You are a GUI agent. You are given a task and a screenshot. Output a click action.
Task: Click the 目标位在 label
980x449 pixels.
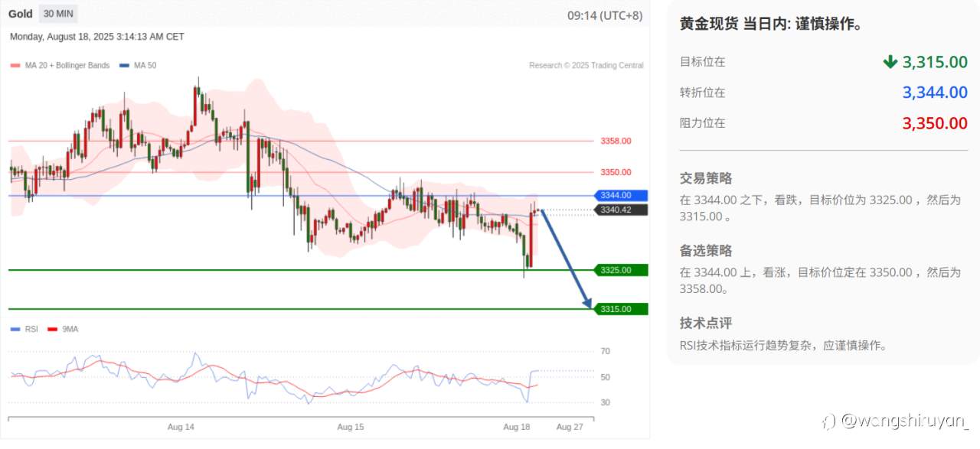pyautogui.click(x=702, y=62)
